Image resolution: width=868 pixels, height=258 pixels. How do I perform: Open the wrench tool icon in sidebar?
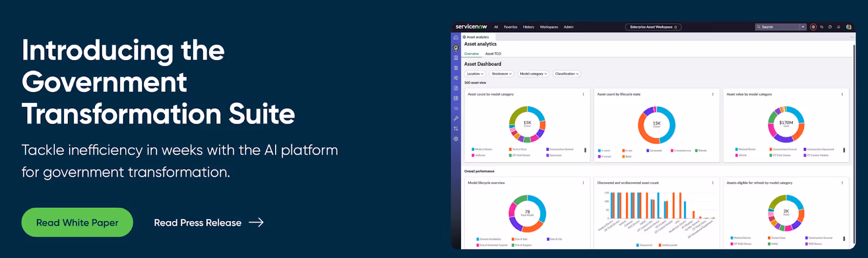456,118
